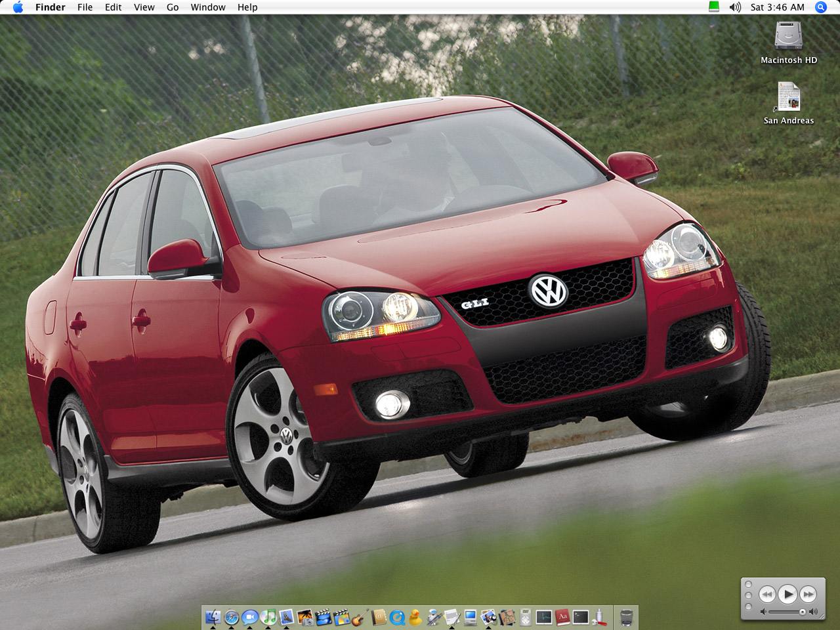Click Fast-forward on the controller widget
Image resolution: width=840 pixels, height=630 pixels.
point(808,594)
